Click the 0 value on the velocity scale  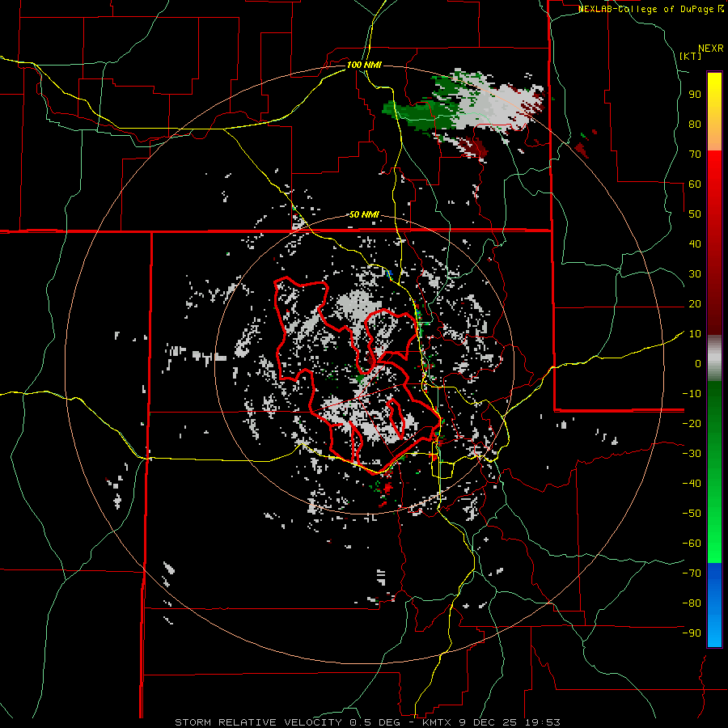point(698,363)
